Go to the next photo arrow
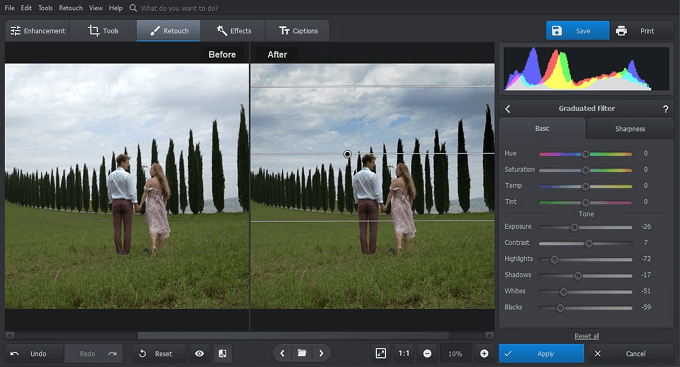The width and height of the screenshot is (680, 367). click(x=321, y=354)
